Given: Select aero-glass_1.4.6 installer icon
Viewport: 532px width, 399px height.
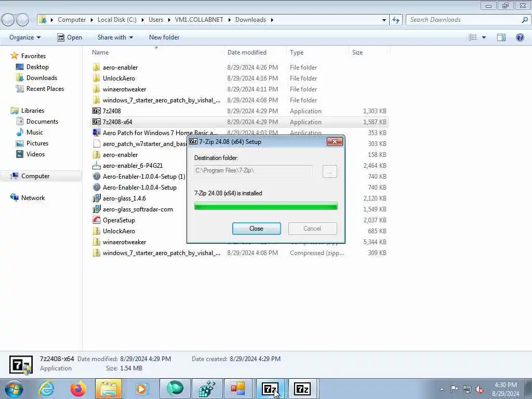Looking at the screenshot, I should coord(96,198).
